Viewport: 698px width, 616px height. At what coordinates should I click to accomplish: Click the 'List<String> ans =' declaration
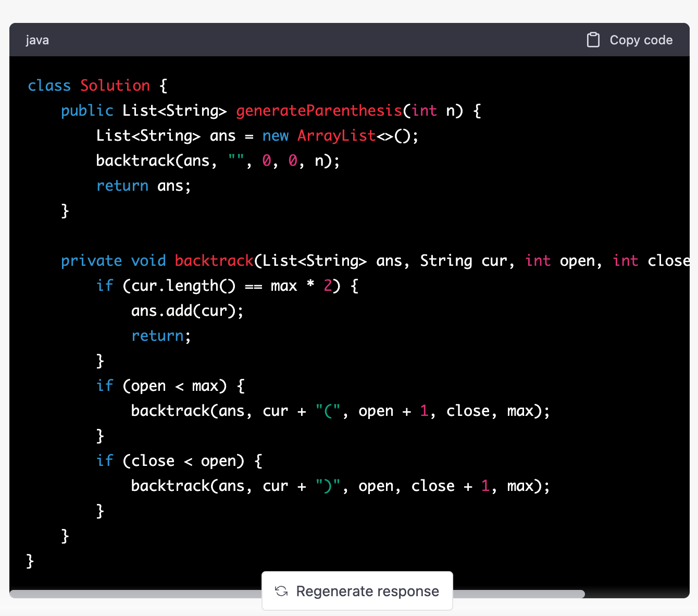tap(174, 135)
